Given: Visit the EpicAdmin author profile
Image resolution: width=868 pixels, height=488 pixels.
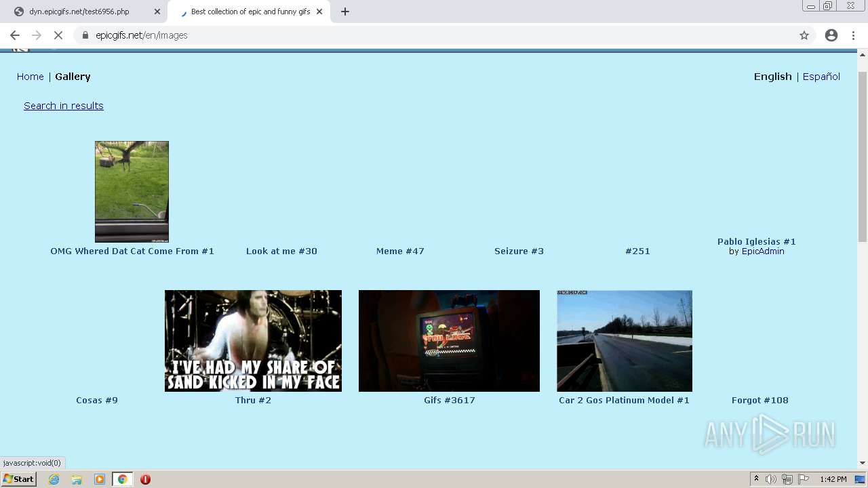Looking at the screenshot, I should coord(763,251).
